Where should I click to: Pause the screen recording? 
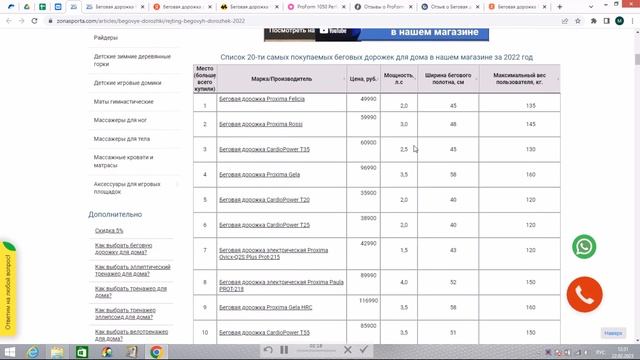pos(284,350)
